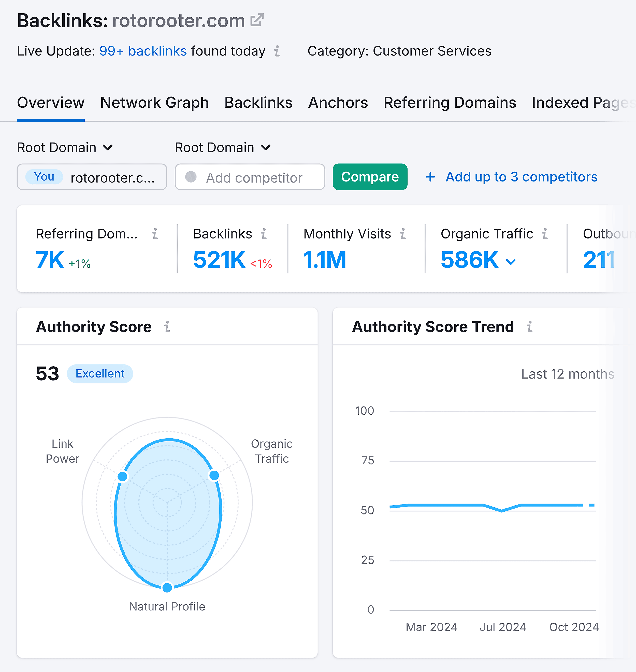The image size is (636, 672).
Task: Switch to the Network Graph tab
Action: [x=154, y=102]
